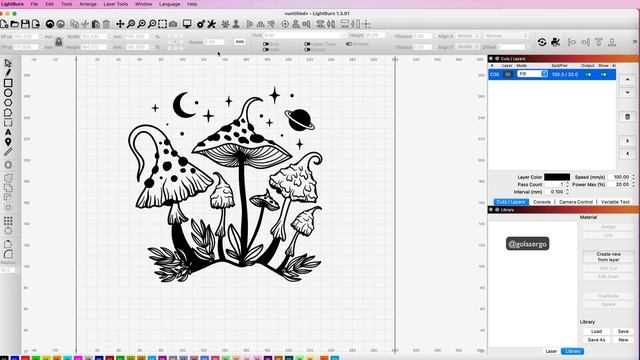Click the Library New button
This screenshot has width=640, height=360.
pyautogui.click(x=623, y=340)
